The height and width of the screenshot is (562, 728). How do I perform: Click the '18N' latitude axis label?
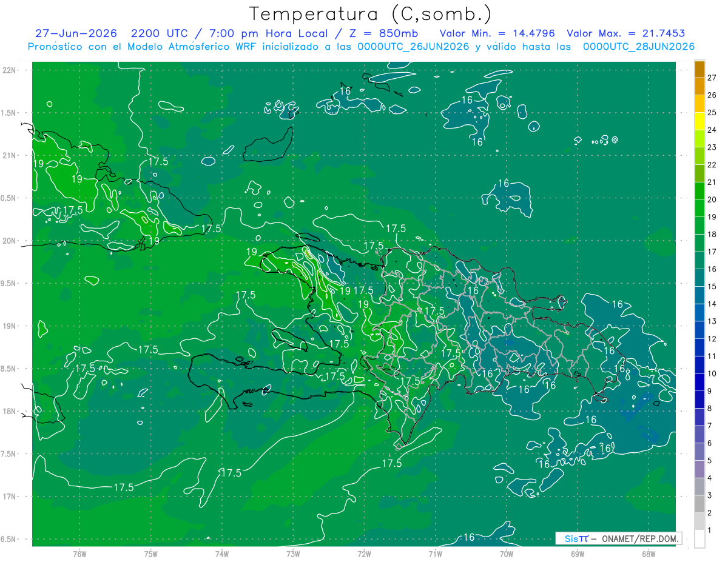[x=9, y=411]
